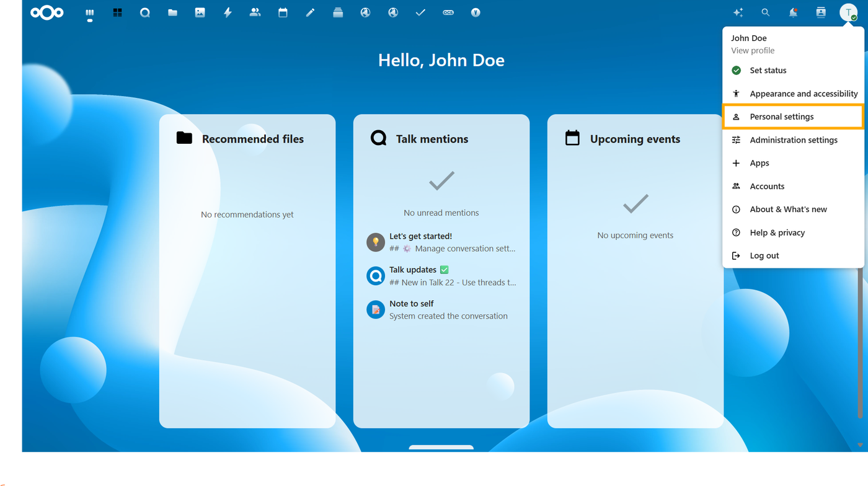Go to Administration settings
868x486 pixels.
tap(793, 140)
